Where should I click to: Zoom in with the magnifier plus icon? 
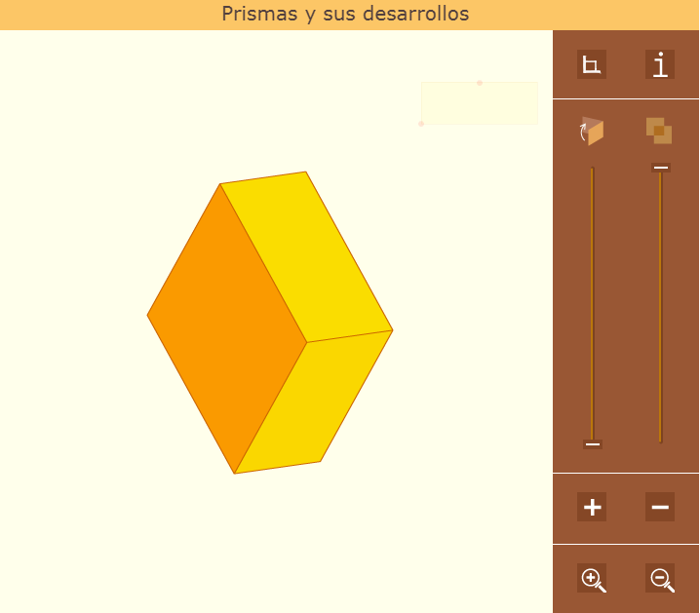click(x=593, y=579)
